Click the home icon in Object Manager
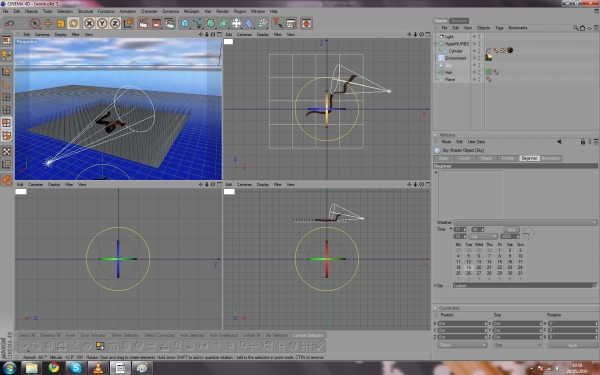 tap(582, 28)
